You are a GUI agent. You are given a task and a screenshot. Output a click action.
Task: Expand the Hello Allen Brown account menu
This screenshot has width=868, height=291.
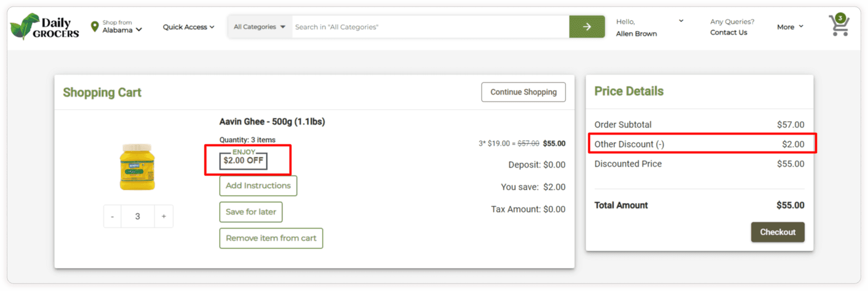(650, 28)
